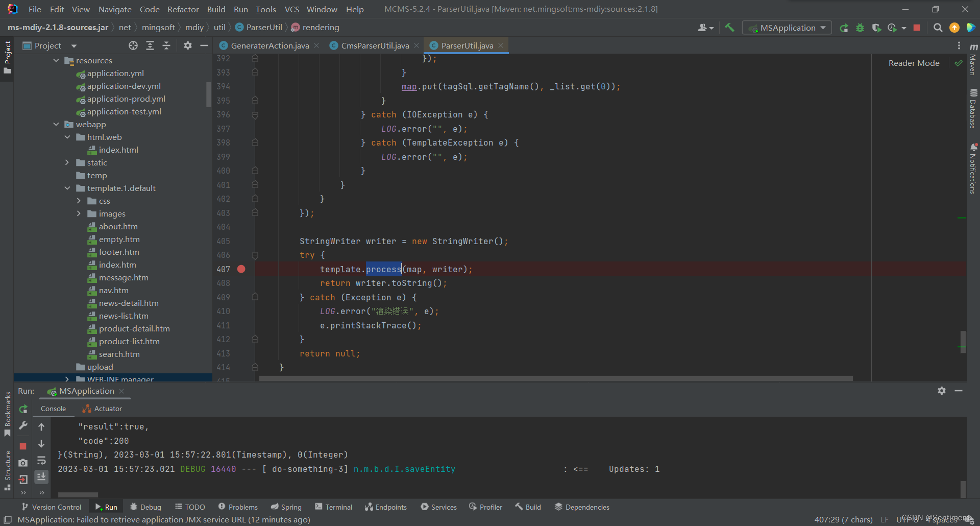The image size is (980, 526).
Task: Switch to the GeneraterAction.java tab
Action: [269, 45]
